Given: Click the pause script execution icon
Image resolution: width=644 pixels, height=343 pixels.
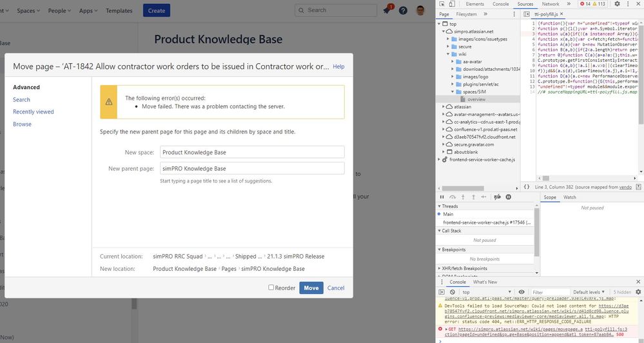Looking at the screenshot, I should point(442,197).
